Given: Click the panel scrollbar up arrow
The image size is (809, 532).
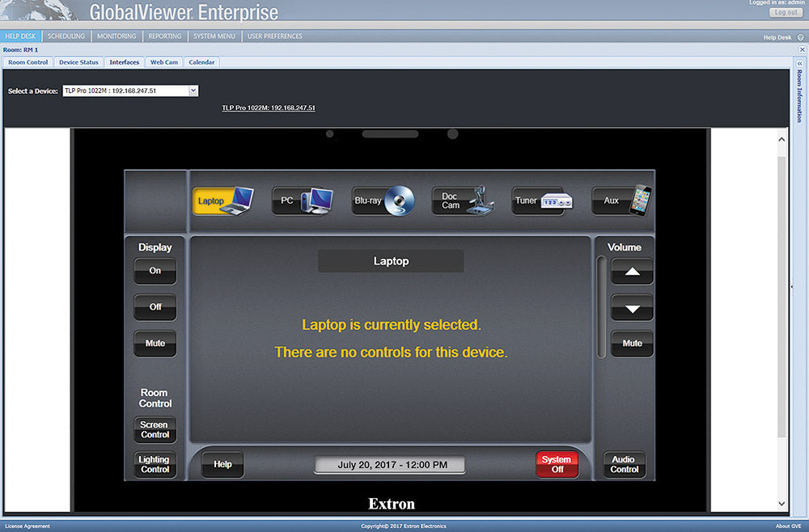Looking at the screenshot, I should click(x=781, y=139).
